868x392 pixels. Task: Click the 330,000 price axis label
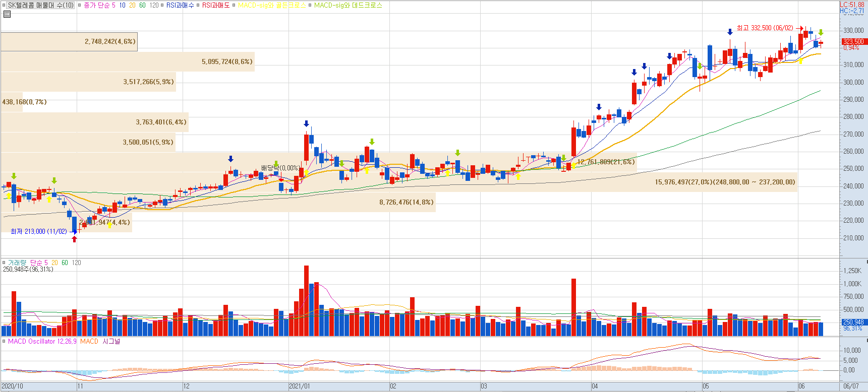[x=853, y=30]
